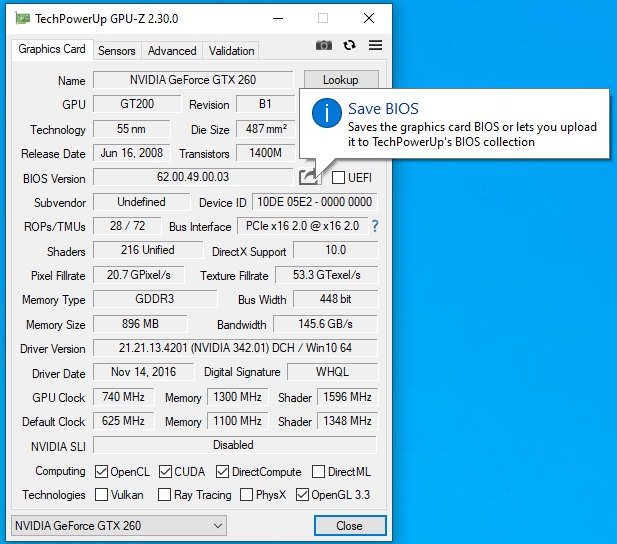The width and height of the screenshot is (617, 544).
Task: Click the NVIDIA SLI value Disabled
Action: tap(235, 445)
